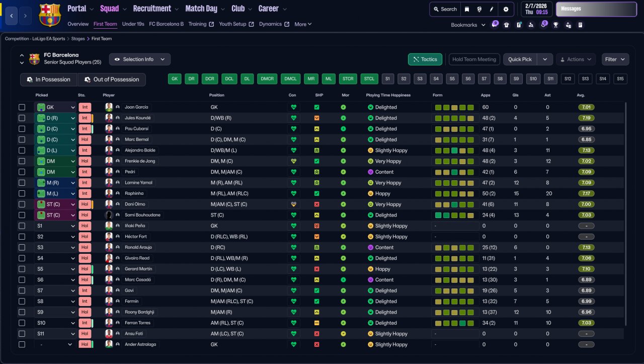Open the Messages button
Screen dimensions: 644x364
pos(596,9)
